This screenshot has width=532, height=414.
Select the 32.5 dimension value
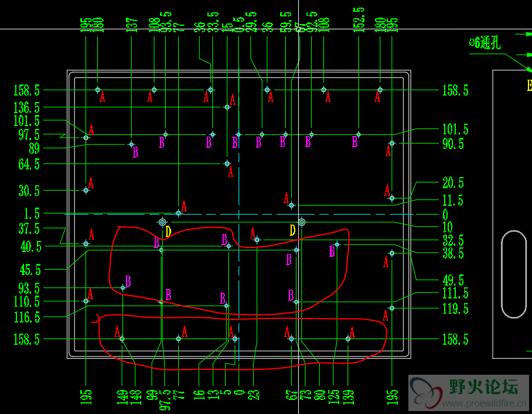[x=453, y=240]
